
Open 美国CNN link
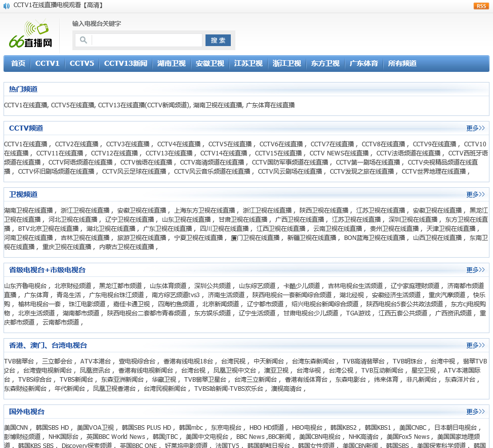[x=16, y=428]
